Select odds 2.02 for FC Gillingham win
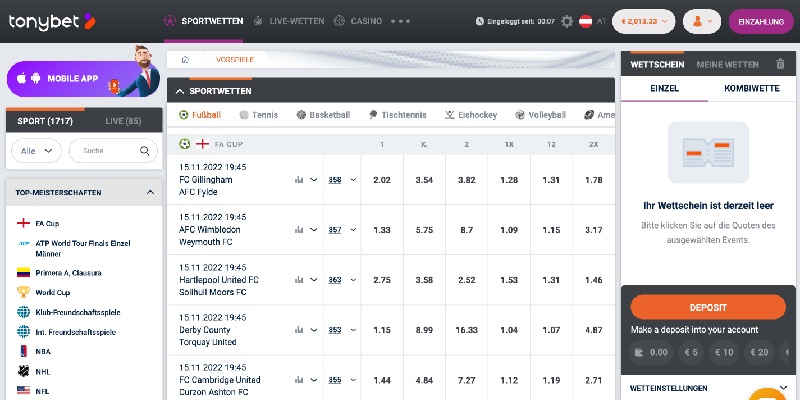The height and width of the screenshot is (400, 800). point(382,180)
